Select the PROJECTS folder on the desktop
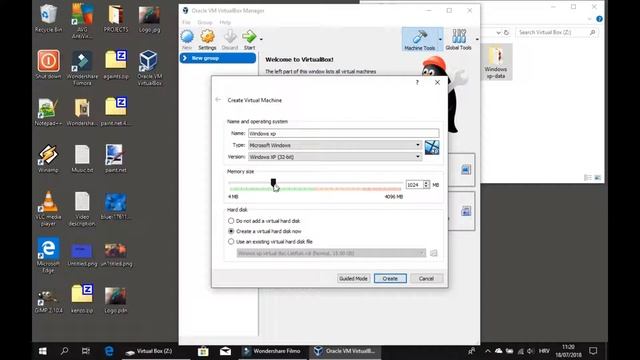The width and height of the screenshot is (640, 360). pyautogui.click(x=116, y=18)
